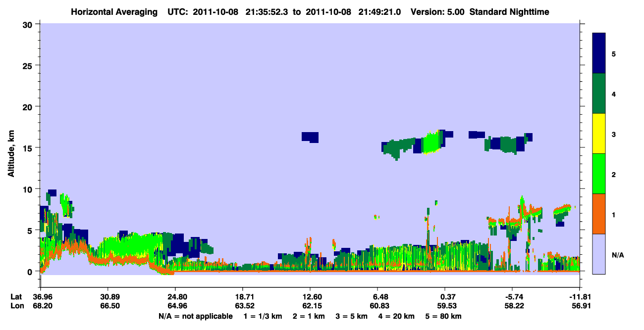Image resolution: width=644 pixels, height=330 pixels.
Task: Click the dark blue color bar segment labeled 5
Action: (x=599, y=53)
